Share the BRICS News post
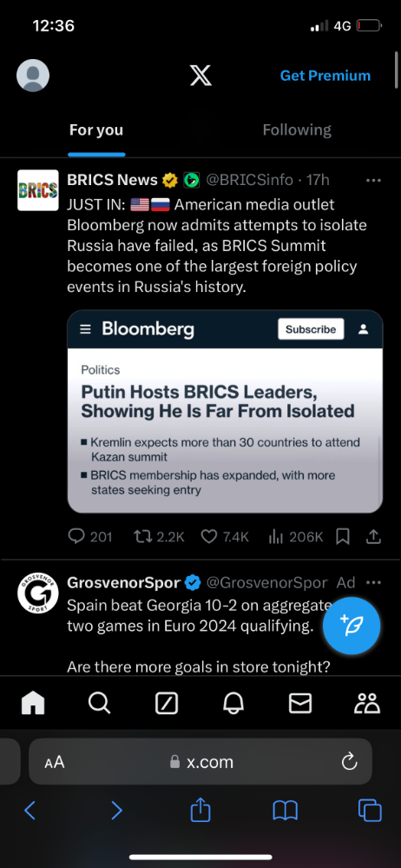 [x=374, y=536]
